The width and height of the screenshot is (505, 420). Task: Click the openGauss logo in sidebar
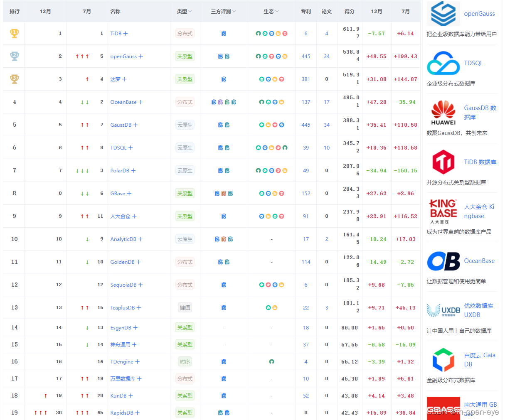click(443, 14)
